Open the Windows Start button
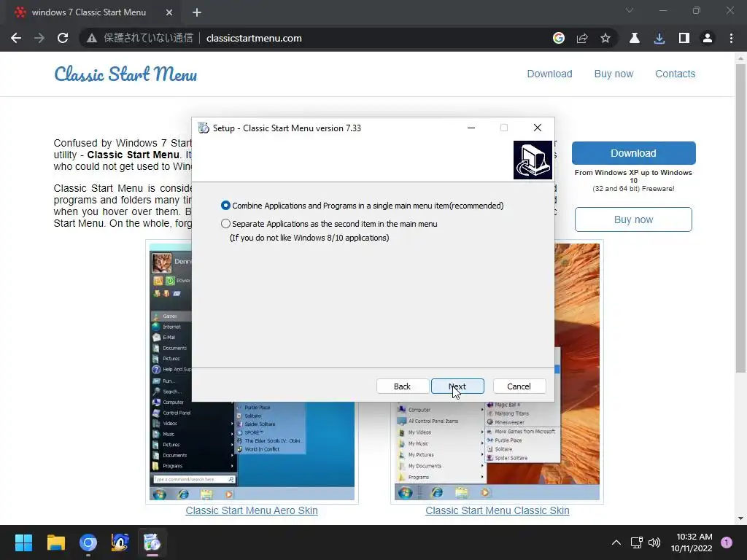Viewport: 747px width, 560px height. pyautogui.click(x=23, y=542)
